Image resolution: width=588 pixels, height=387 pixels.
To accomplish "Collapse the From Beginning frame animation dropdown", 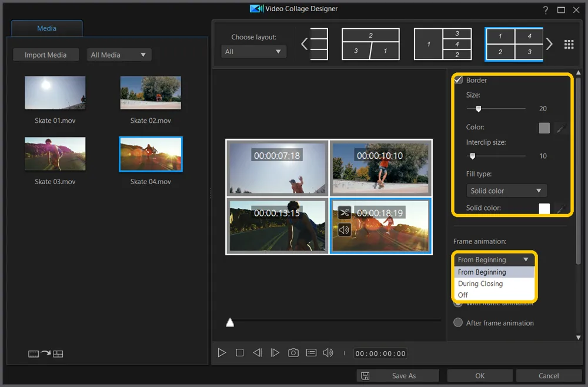I will click(494, 259).
